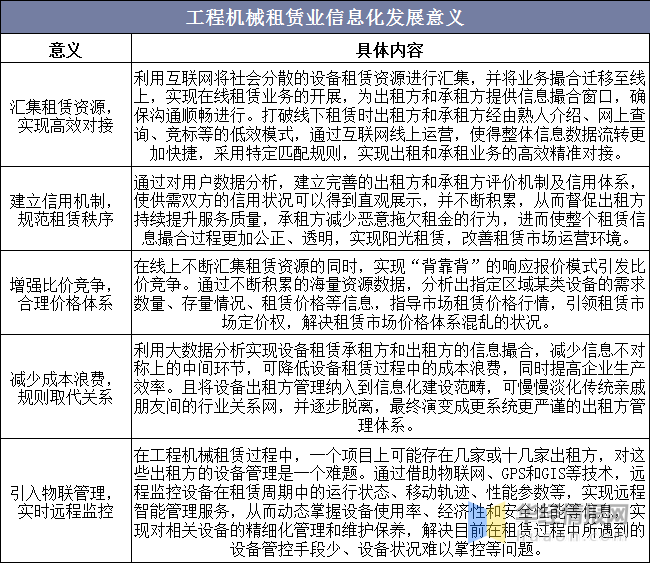Select the cell 增强比价竞争,合理价格体系

66,294
